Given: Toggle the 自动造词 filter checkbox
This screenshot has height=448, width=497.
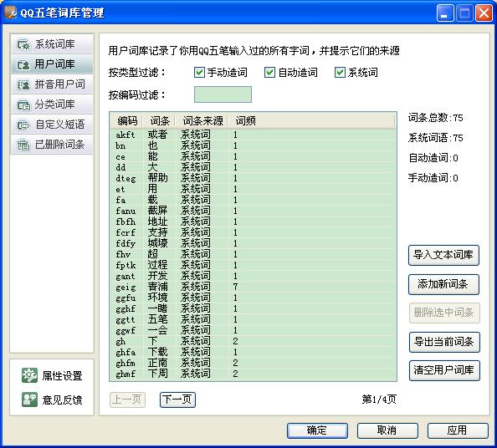Looking at the screenshot, I should 269,73.
